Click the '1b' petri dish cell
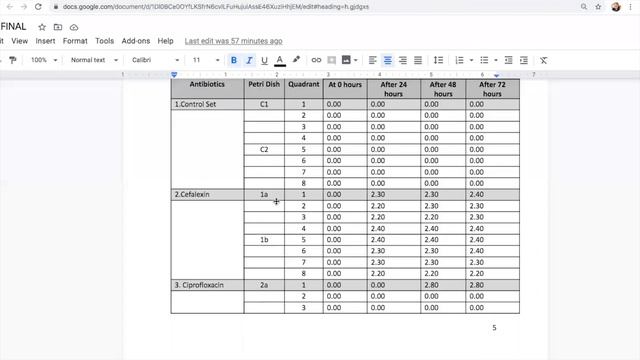This screenshot has width=640, height=360. [264, 240]
